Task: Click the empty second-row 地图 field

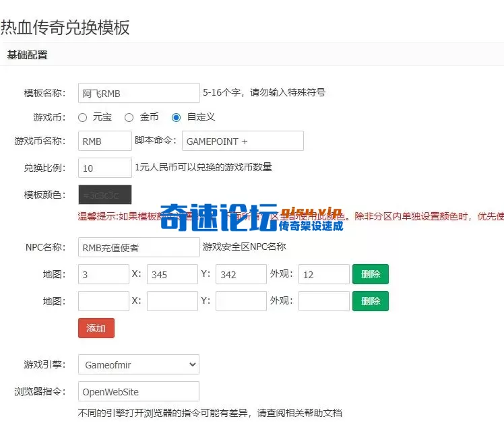Action: pos(103,301)
